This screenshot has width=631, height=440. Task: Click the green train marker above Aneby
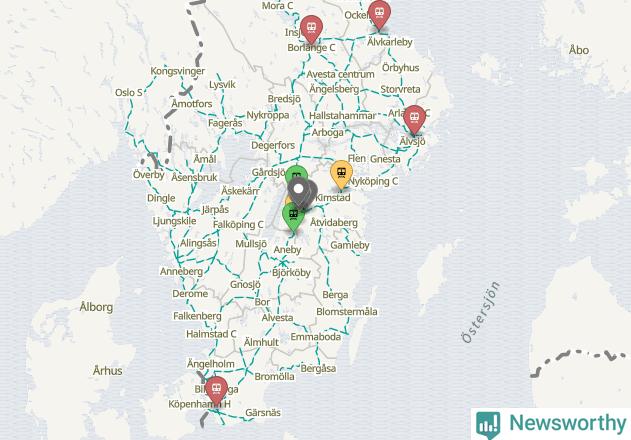point(293,217)
